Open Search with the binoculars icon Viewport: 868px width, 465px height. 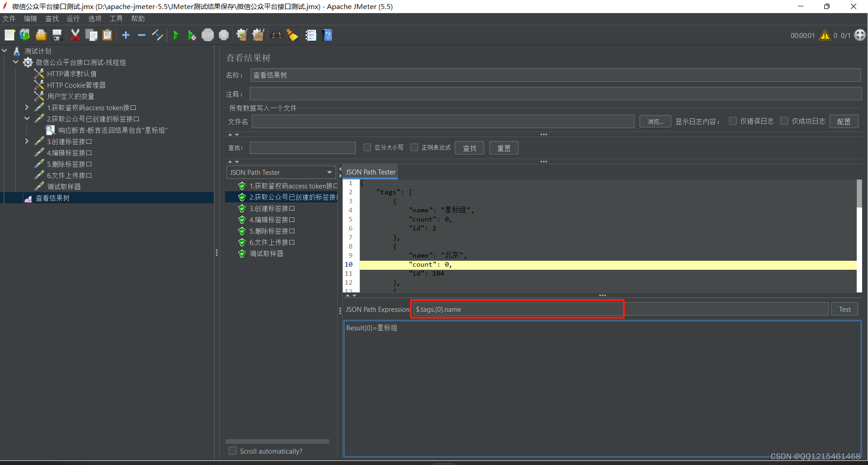click(x=277, y=35)
